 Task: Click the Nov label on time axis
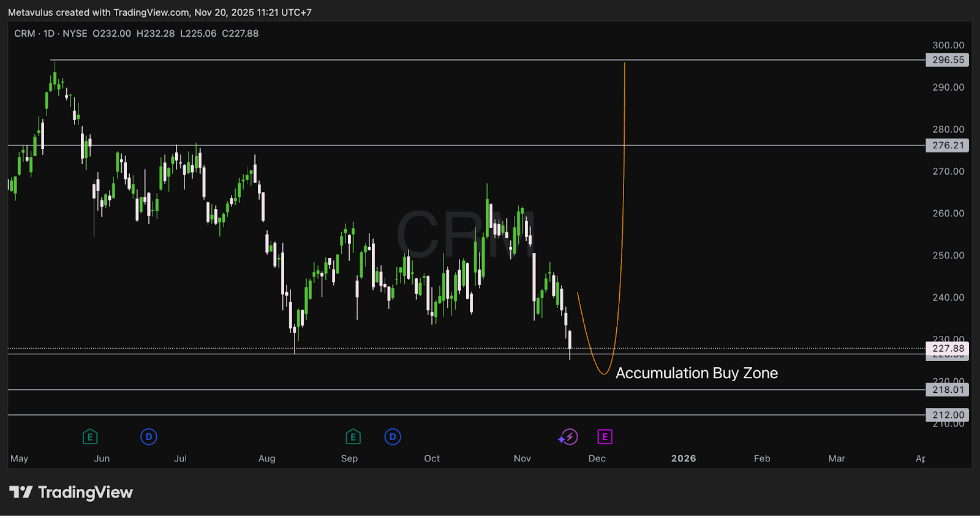click(x=522, y=458)
